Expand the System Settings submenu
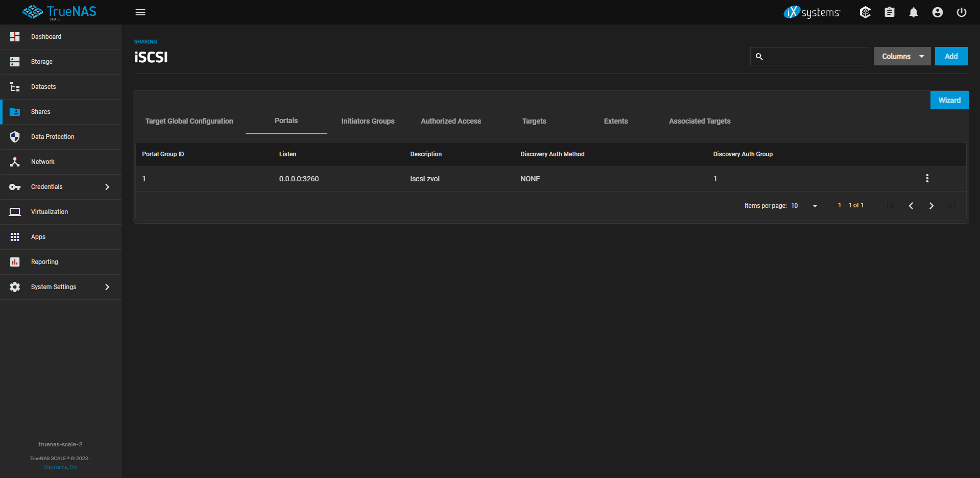980x478 pixels. (107, 287)
